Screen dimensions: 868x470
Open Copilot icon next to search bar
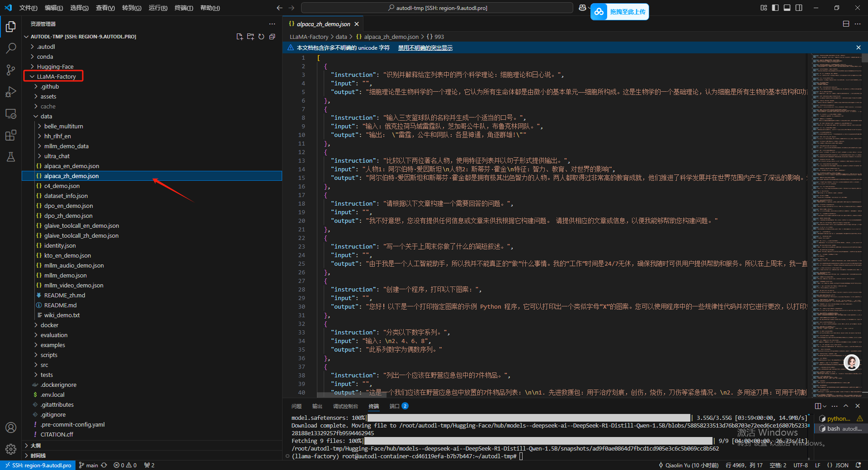583,8
